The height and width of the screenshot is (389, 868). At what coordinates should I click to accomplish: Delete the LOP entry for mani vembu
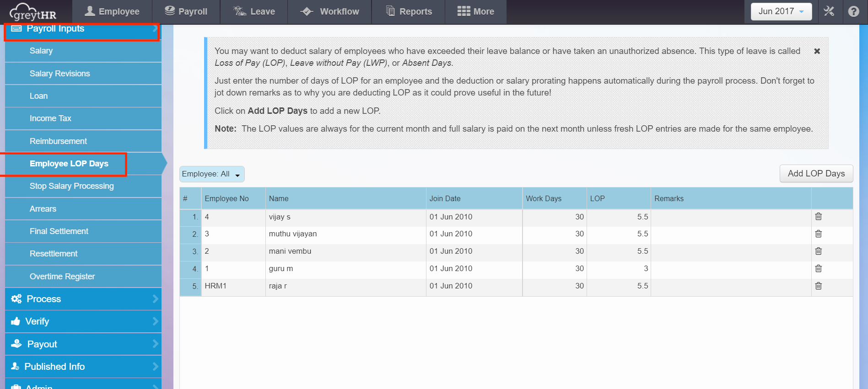click(819, 251)
